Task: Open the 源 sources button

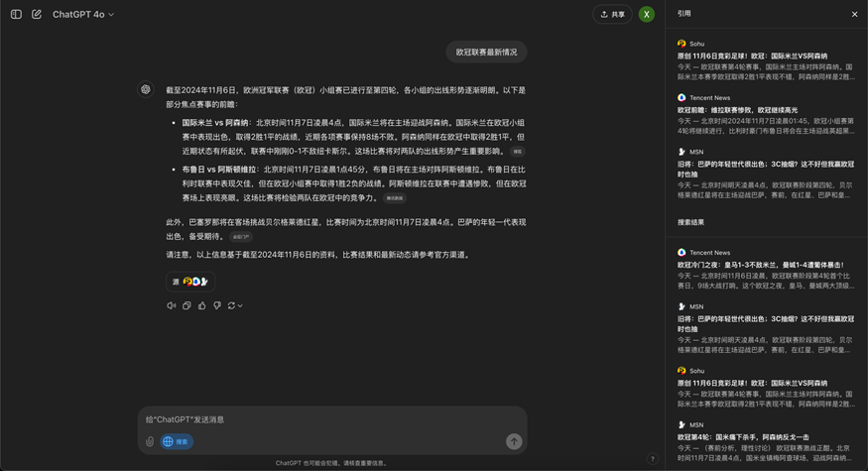Action: coord(190,282)
